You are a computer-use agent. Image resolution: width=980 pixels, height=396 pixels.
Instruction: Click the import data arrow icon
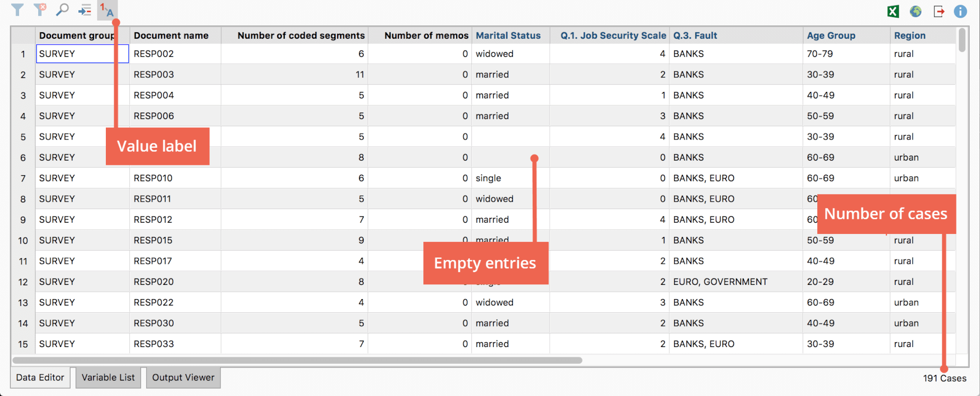(85, 10)
